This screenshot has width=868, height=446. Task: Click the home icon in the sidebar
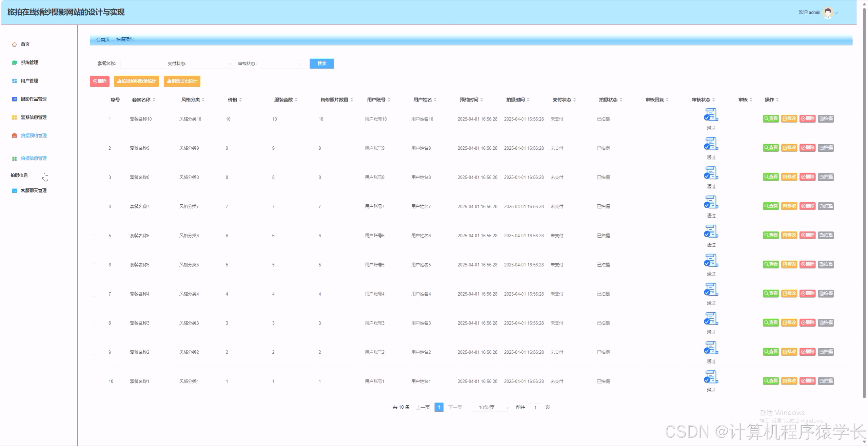[14, 44]
